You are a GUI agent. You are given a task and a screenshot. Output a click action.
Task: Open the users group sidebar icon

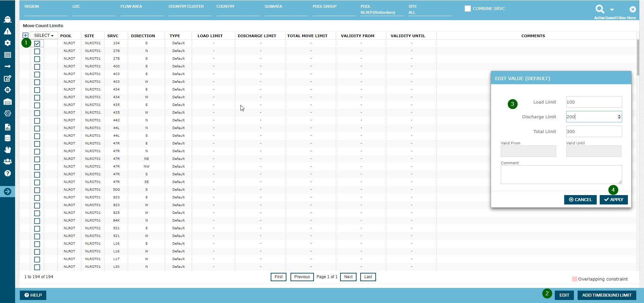7,162
